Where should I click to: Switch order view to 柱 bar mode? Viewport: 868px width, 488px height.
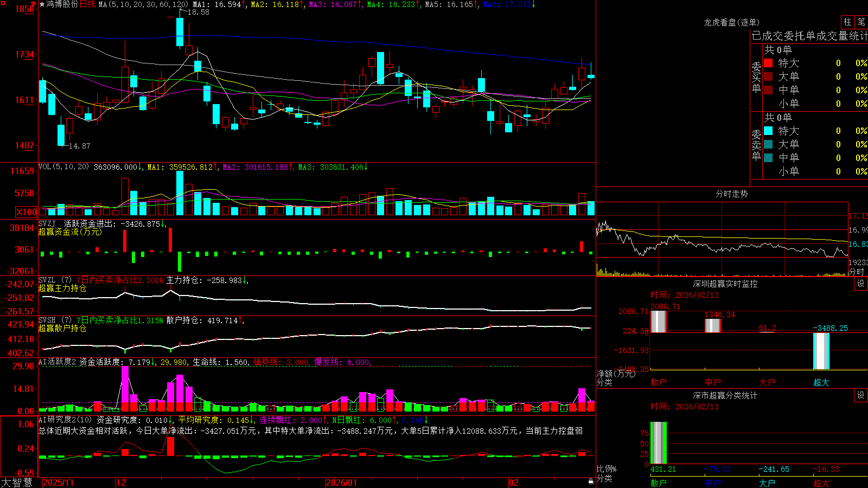coord(847,22)
